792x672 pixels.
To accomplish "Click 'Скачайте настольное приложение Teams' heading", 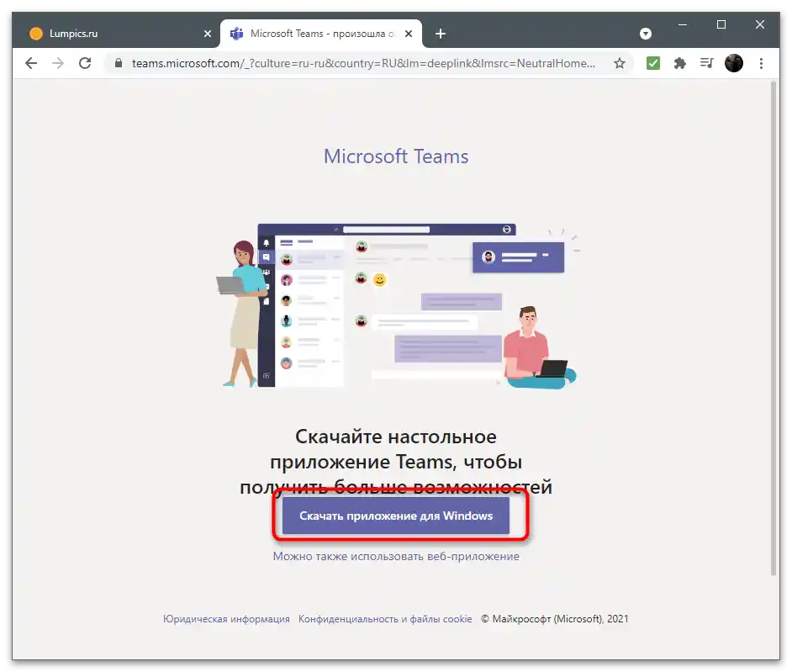I will 396,461.
